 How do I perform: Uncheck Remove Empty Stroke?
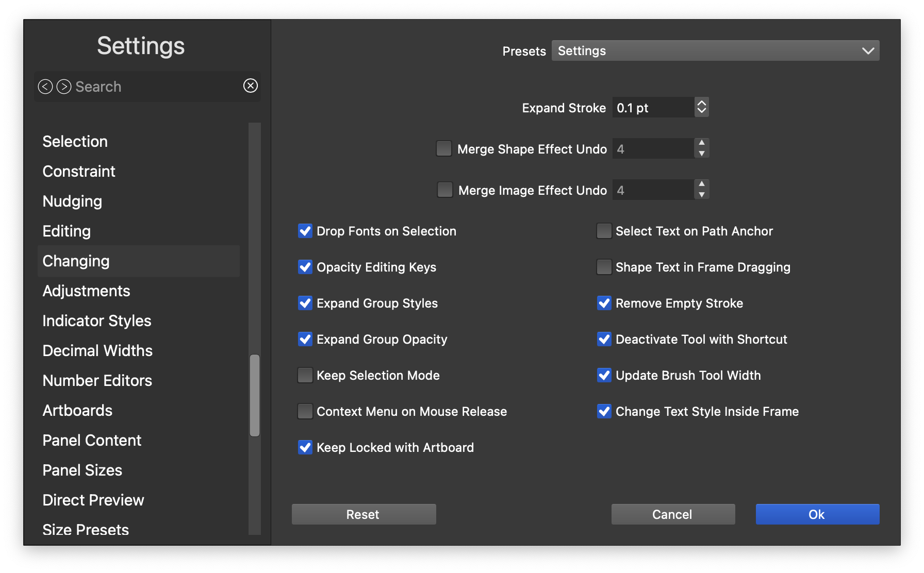(x=604, y=303)
